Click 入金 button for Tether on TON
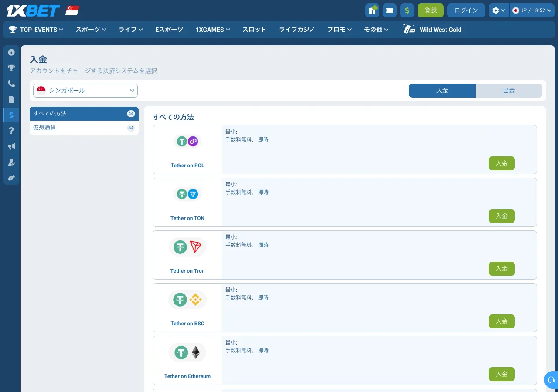Image resolution: width=558 pixels, height=392 pixels. [x=502, y=216]
